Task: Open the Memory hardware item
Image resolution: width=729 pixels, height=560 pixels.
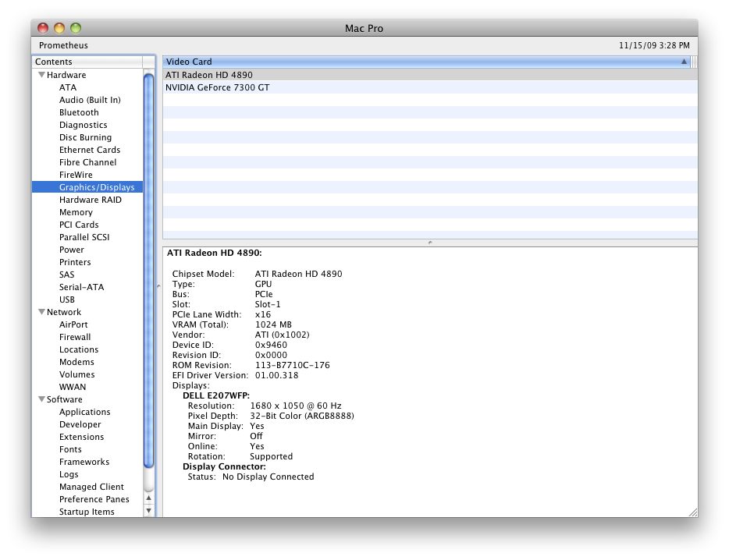Action: pyautogui.click(x=76, y=212)
